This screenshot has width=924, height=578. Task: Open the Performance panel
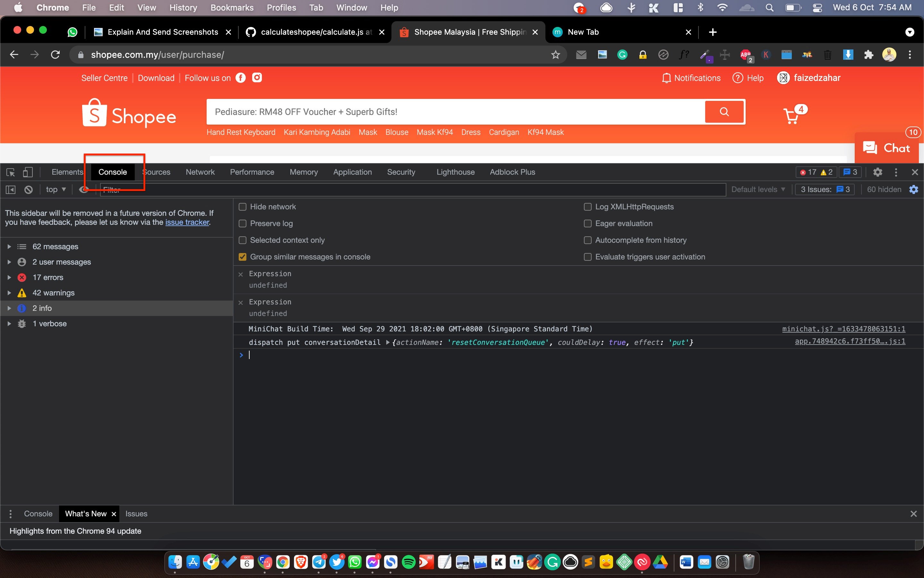pos(252,172)
